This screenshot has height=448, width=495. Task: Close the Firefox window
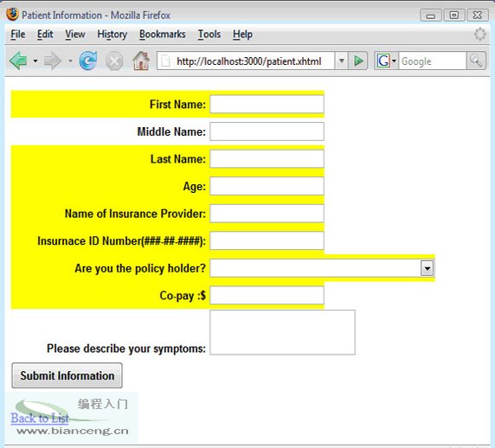478,16
